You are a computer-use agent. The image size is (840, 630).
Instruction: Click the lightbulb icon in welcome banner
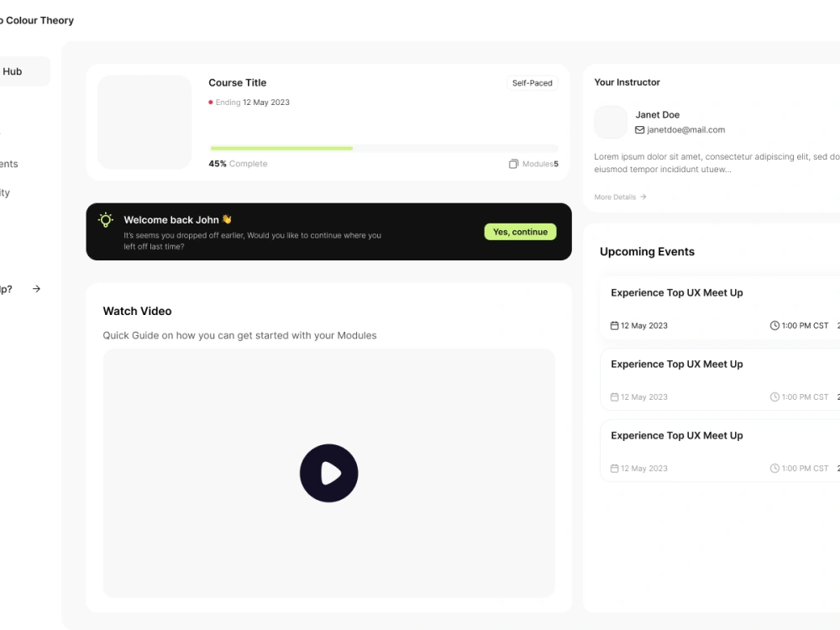(x=106, y=219)
